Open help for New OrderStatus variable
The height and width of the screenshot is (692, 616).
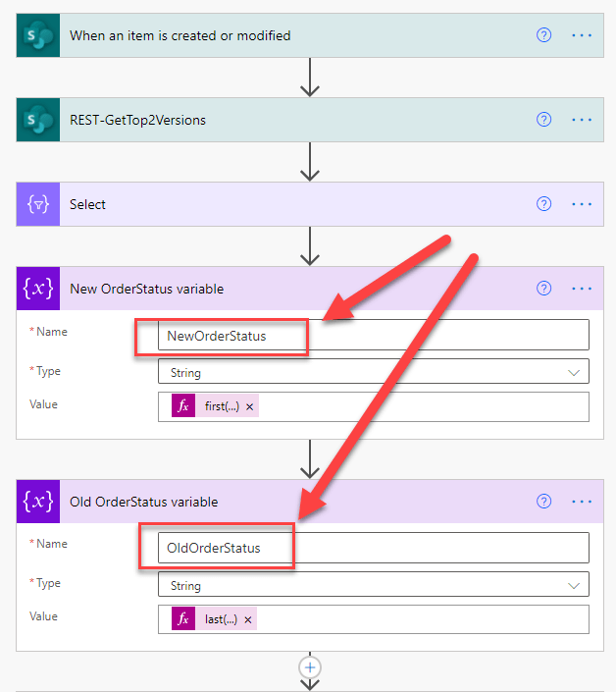coord(544,289)
